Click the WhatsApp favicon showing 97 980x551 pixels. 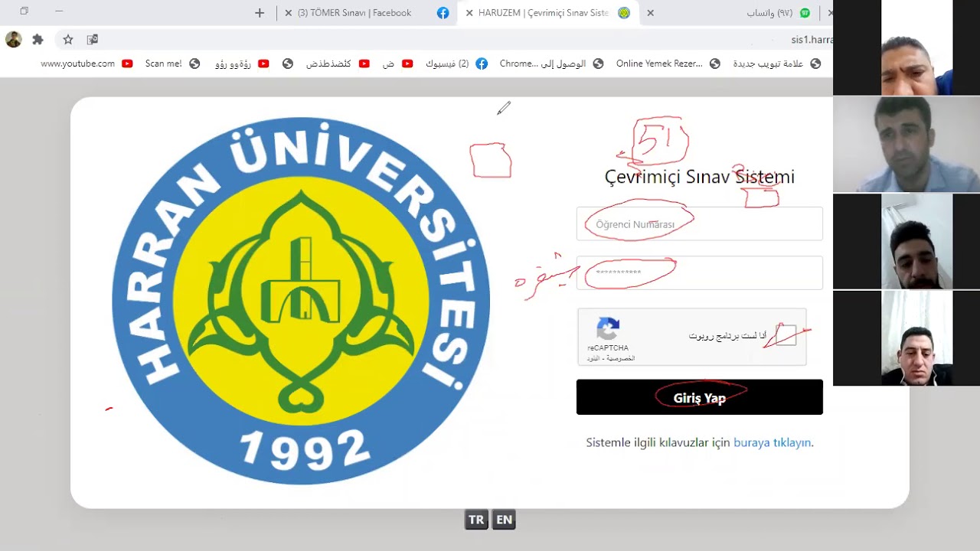(805, 13)
